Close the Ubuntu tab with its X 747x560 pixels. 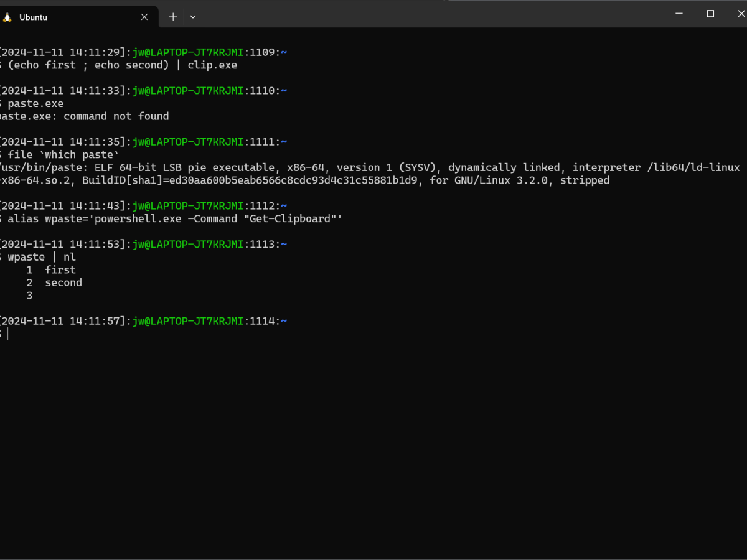click(144, 17)
